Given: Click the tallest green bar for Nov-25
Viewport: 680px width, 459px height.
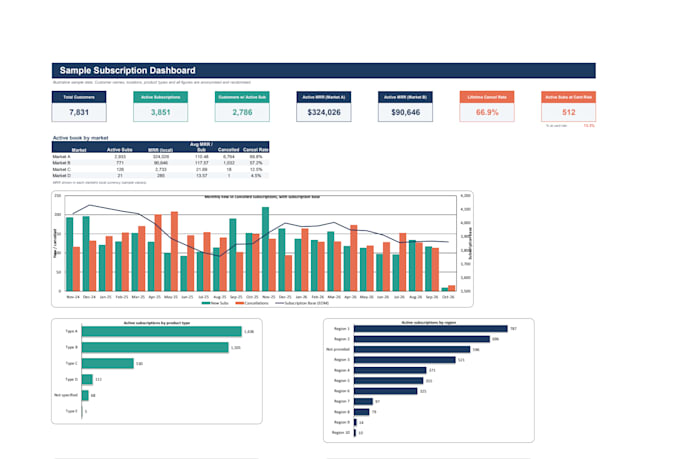Looking at the screenshot, I should click(265, 249).
